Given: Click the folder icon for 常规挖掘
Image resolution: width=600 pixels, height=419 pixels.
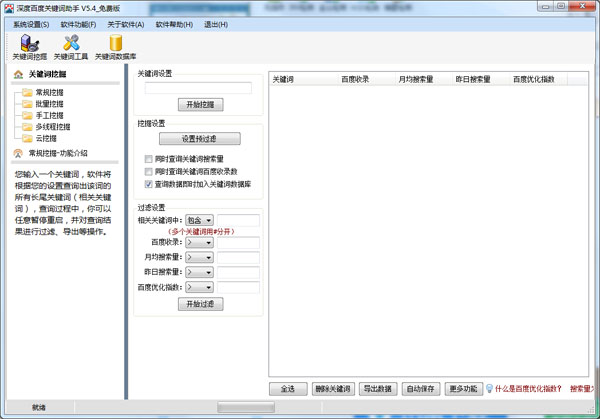Looking at the screenshot, I should tap(27, 92).
